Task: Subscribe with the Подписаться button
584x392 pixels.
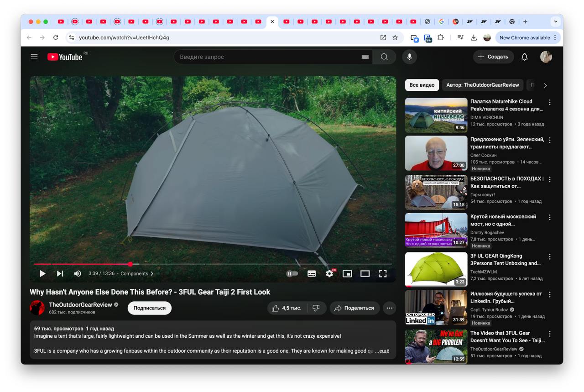Action: [150, 308]
